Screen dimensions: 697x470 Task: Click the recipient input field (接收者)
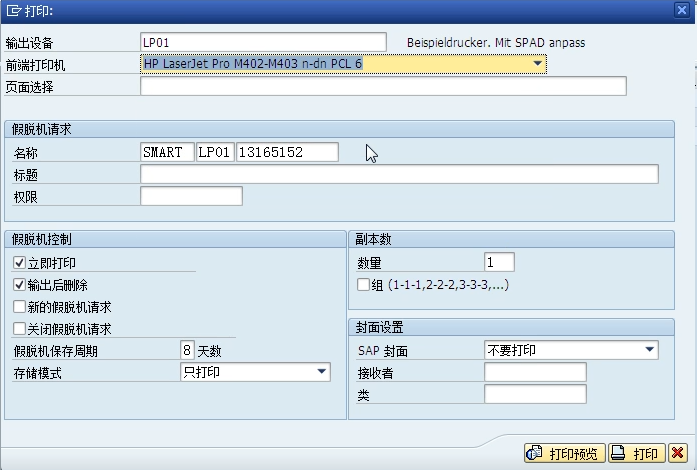[x=535, y=372]
